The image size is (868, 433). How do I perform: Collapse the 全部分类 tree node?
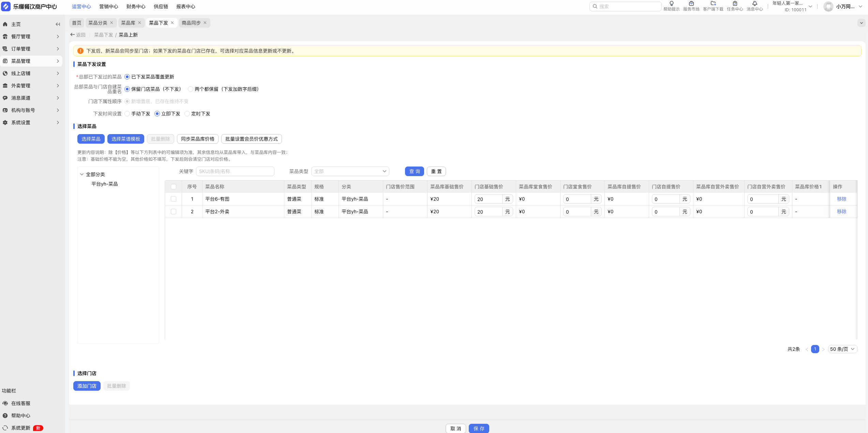tap(82, 174)
